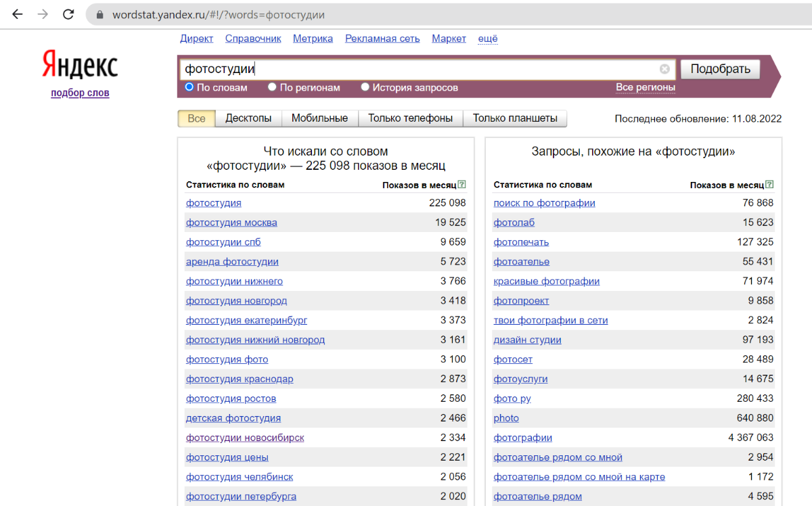Open the «фотографии» similar query
This screenshot has width=812, height=506.
(523, 438)
